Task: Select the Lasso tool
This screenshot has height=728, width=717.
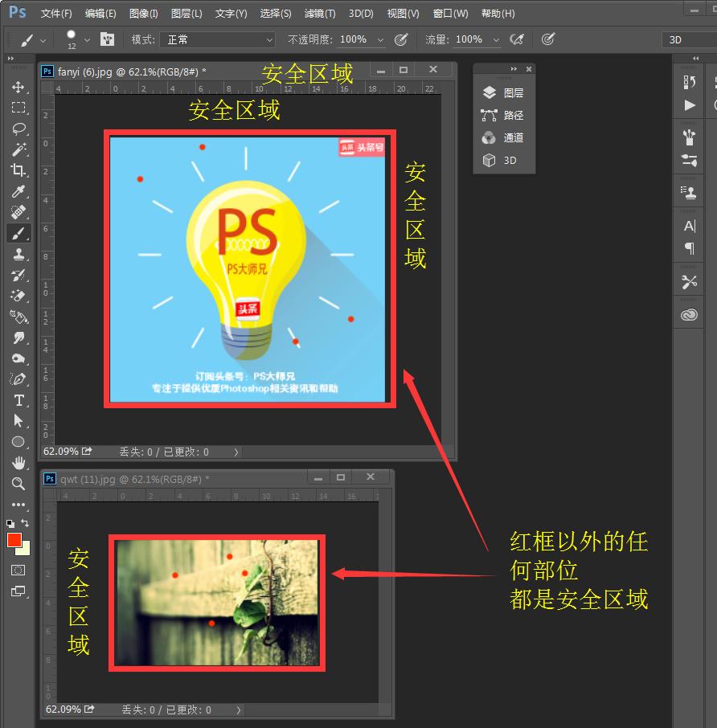Action: (19, 129)
